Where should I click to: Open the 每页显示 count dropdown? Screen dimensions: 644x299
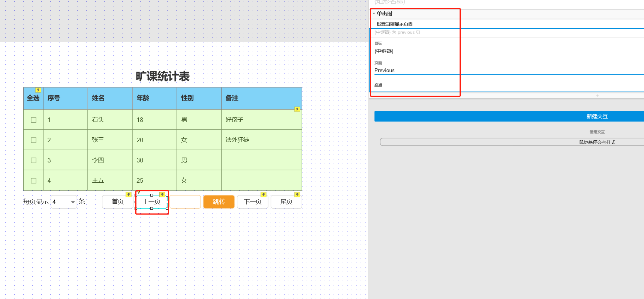64,202
